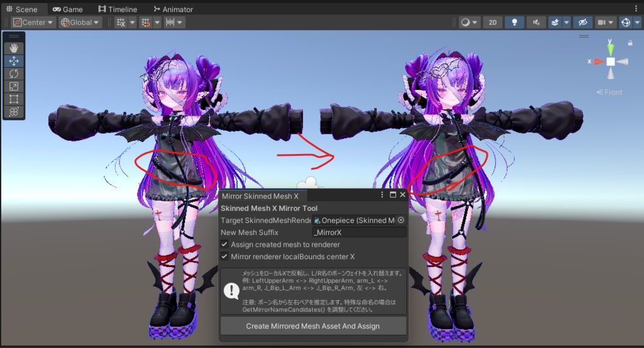This screenshot has height=348, width=644.
Task: Click the help box warning icon
Action: click(x=231, y=291)
